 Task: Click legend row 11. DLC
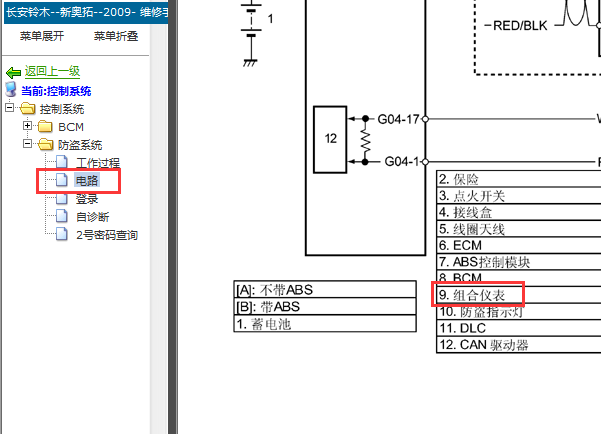pos(519,328)
